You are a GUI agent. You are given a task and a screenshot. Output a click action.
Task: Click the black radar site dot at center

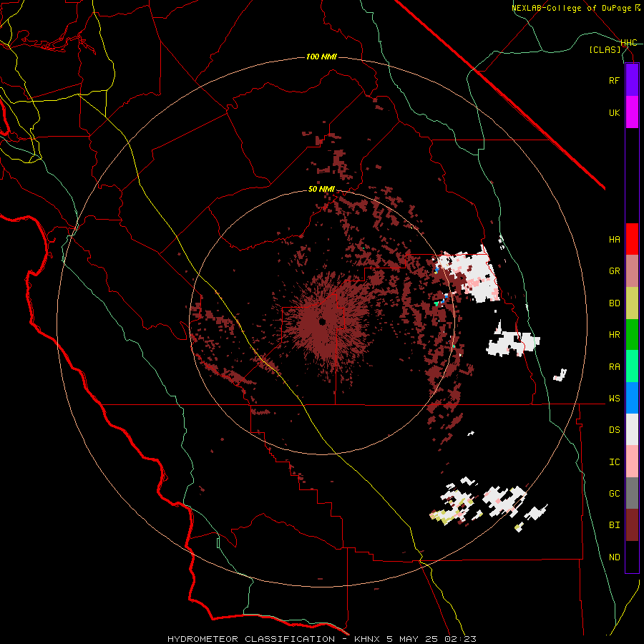pos(323,321)
